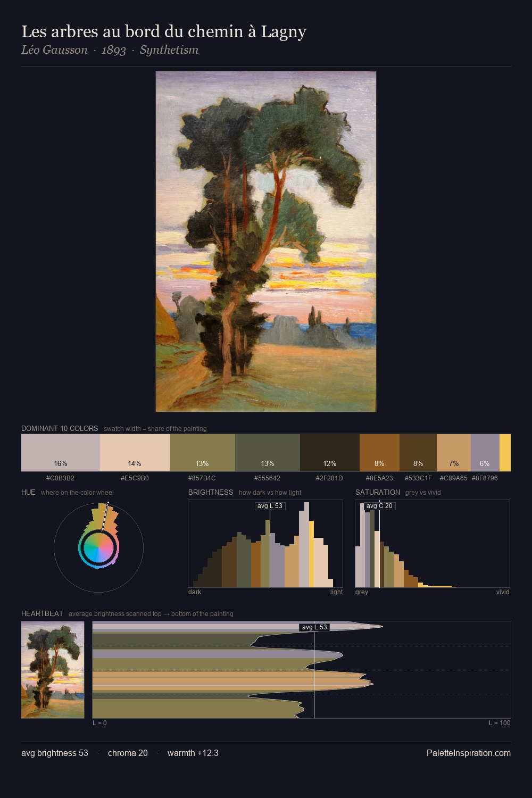Viewport: 532px width, 798px height.
Task: Click the 'chroma 20' footer stat
Action: pos(128,753)
